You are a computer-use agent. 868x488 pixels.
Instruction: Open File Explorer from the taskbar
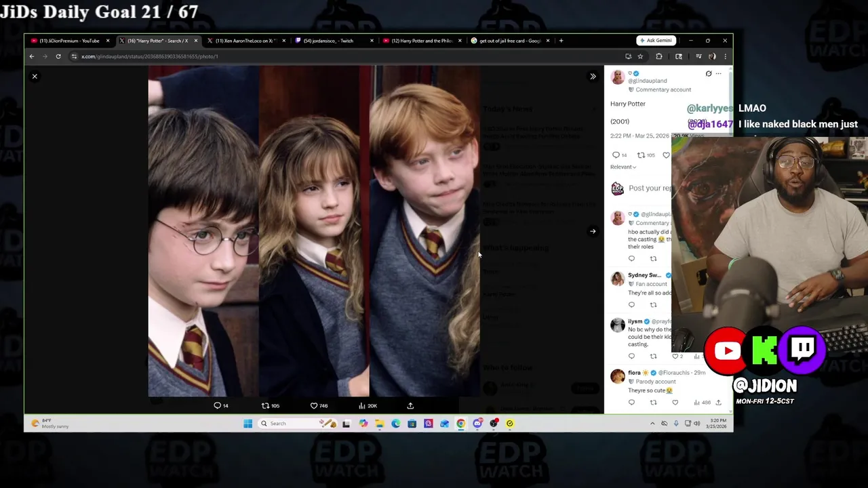pyautogui.click(x=379, y=424)
